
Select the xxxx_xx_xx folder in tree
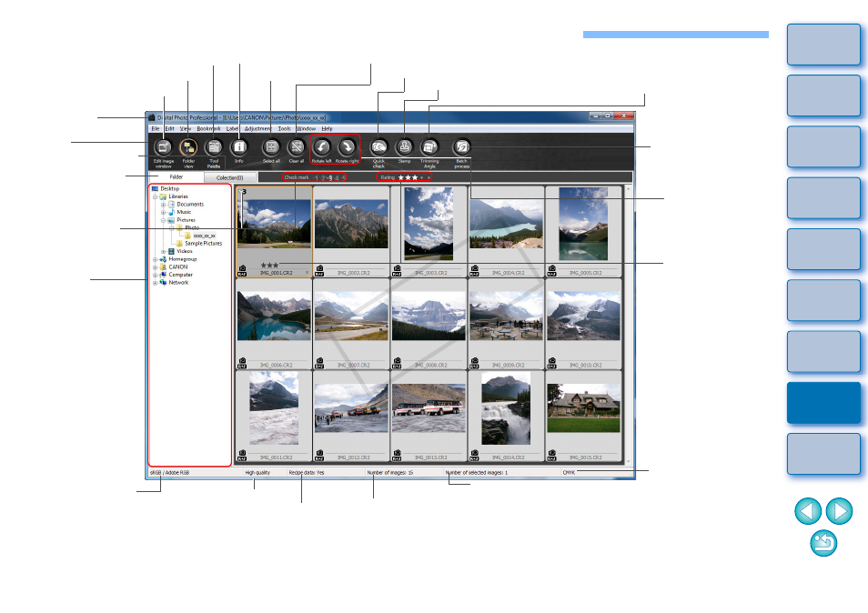pos(205,236)
